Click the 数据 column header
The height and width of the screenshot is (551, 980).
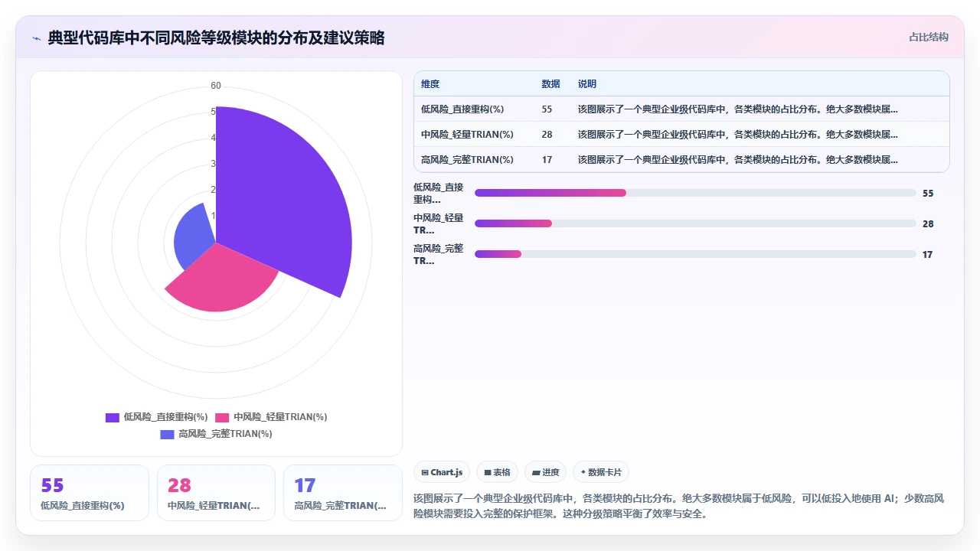click(550, 84)
